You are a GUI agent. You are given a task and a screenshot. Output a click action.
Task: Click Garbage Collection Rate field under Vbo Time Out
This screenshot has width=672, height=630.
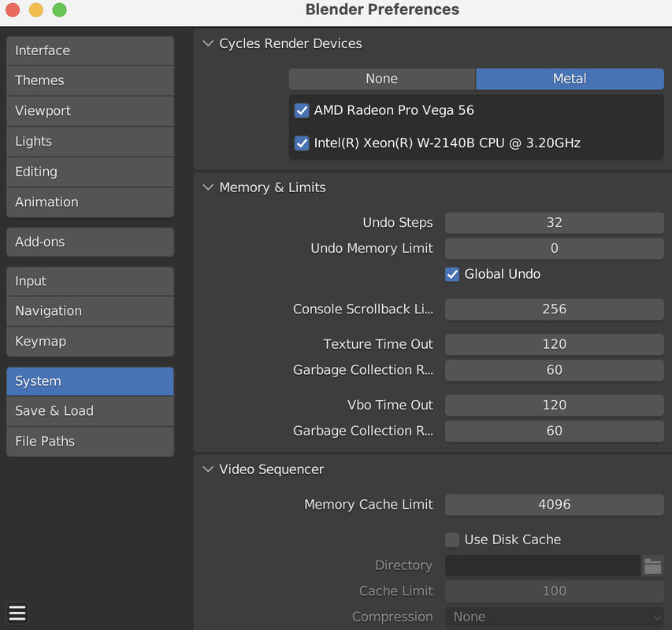(x=554, y=431)
